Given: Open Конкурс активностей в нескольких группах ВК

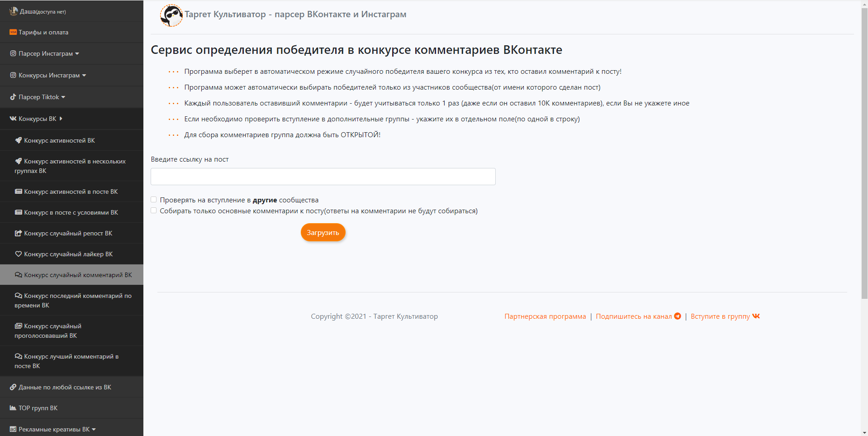Looking at the screenshot, I should coord(71,166).
